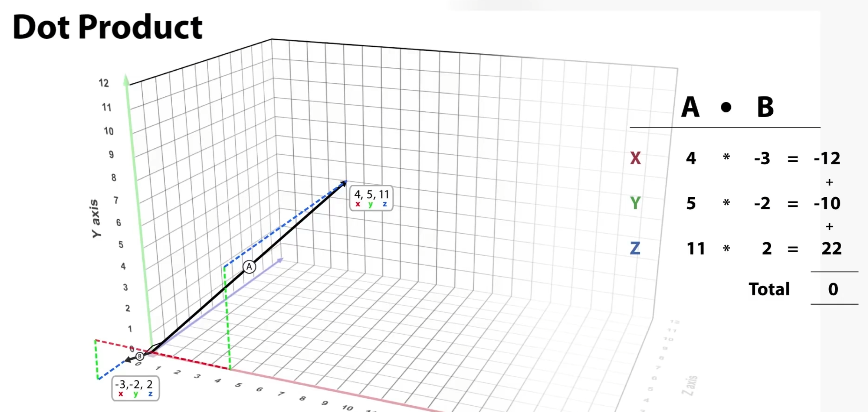Select the red X row label
This screenshot has width=868, height=412.
click(x=635, y=158)
